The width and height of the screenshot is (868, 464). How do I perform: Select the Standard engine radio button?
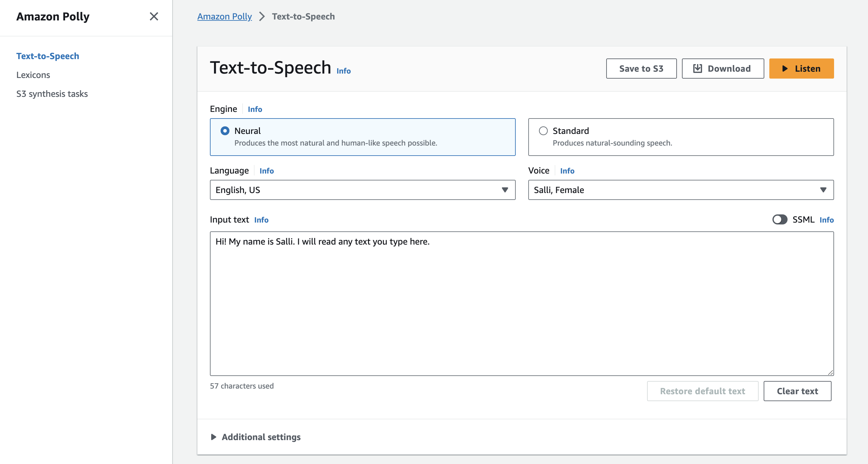point(543,131)
